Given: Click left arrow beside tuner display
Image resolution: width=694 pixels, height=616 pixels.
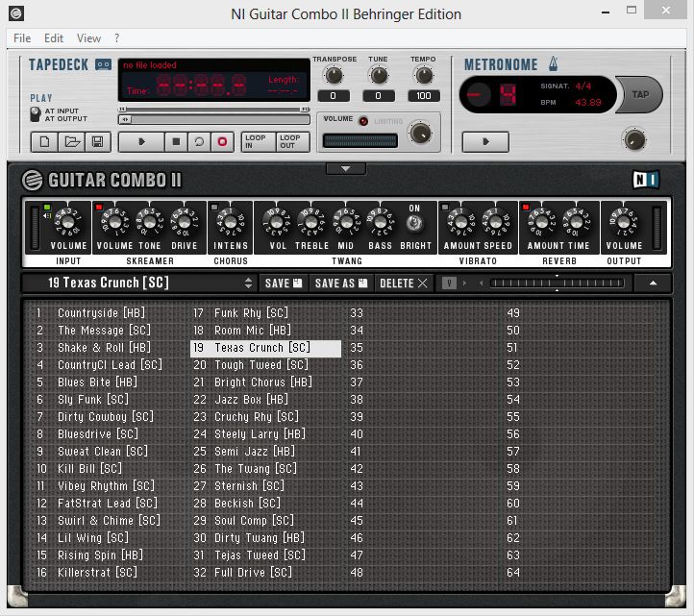Looking at the screenshot, I should [481, 283].
